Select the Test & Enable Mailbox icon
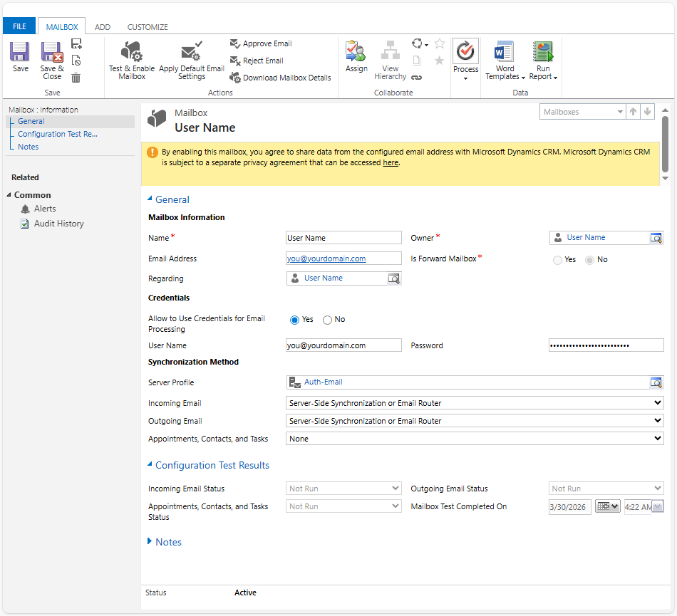 (x=131, y=53)
